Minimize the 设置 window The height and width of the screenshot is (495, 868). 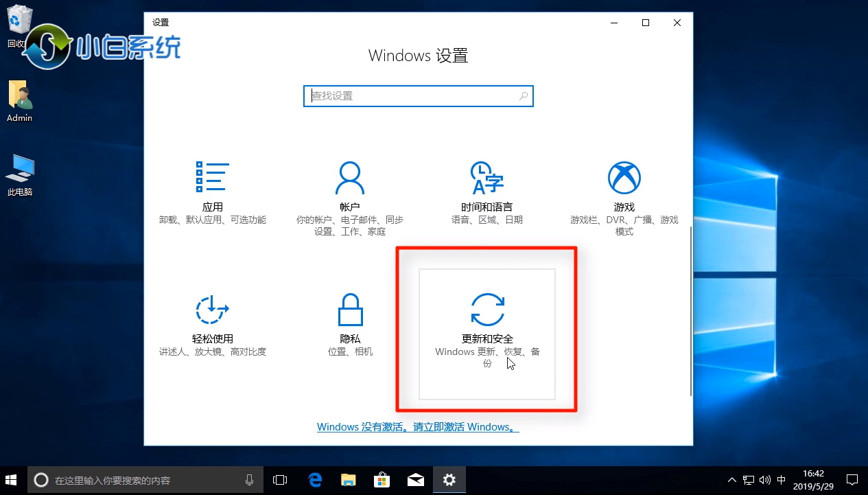pos(613,23)
